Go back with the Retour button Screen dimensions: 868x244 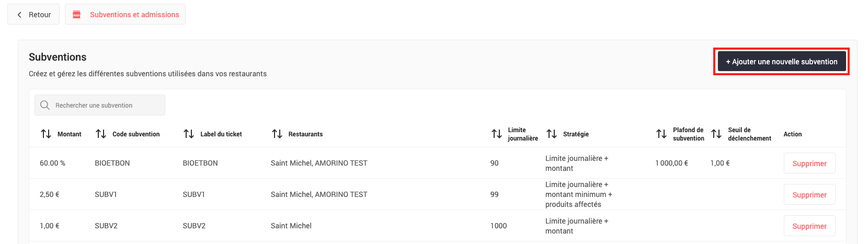[x=33, y=15]
